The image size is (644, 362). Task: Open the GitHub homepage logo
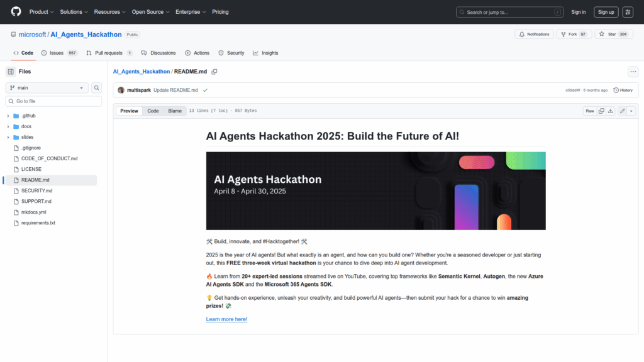pyautogui.click(x=16, y=11)
